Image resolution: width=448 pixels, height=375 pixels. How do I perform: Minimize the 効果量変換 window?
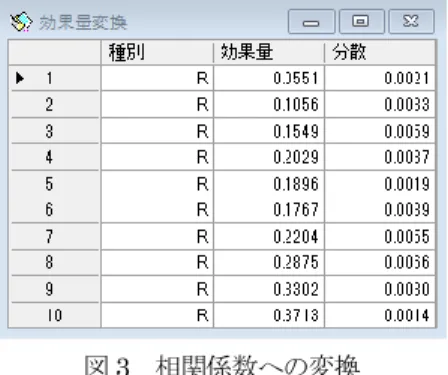click(x=311, y=22)
